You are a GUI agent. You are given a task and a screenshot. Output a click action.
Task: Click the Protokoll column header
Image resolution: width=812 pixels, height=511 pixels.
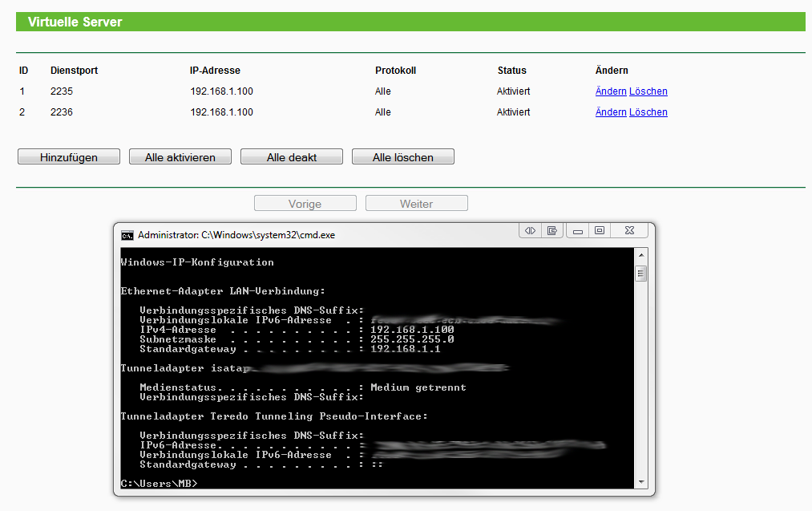(x=396, y=71)
